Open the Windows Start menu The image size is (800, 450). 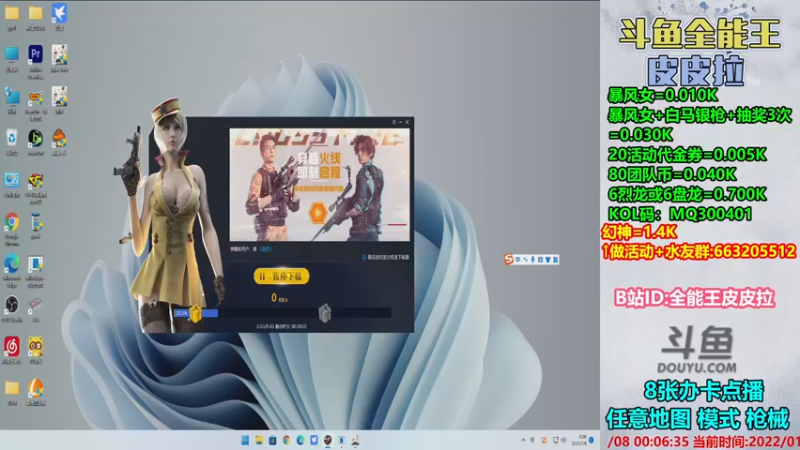tap(245, 440)
